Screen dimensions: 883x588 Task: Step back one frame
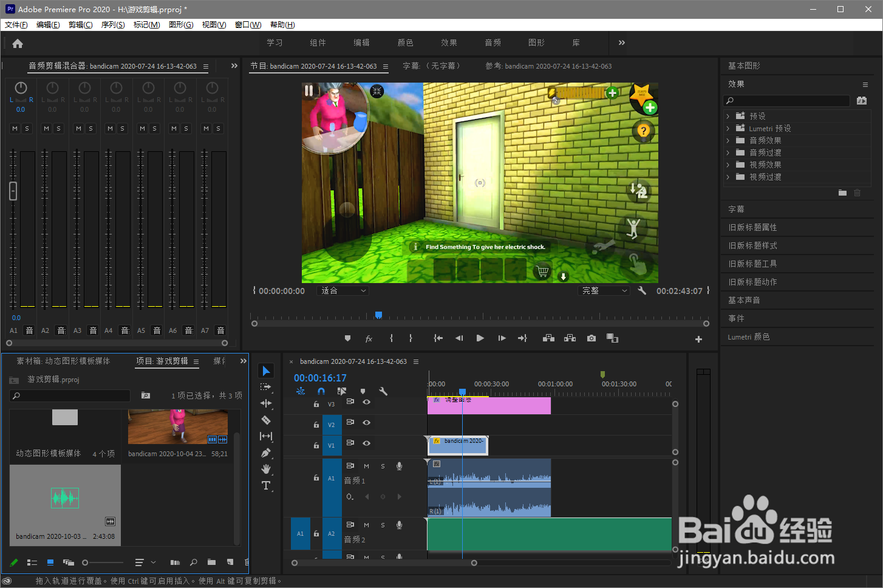click(x=459, y=338)
